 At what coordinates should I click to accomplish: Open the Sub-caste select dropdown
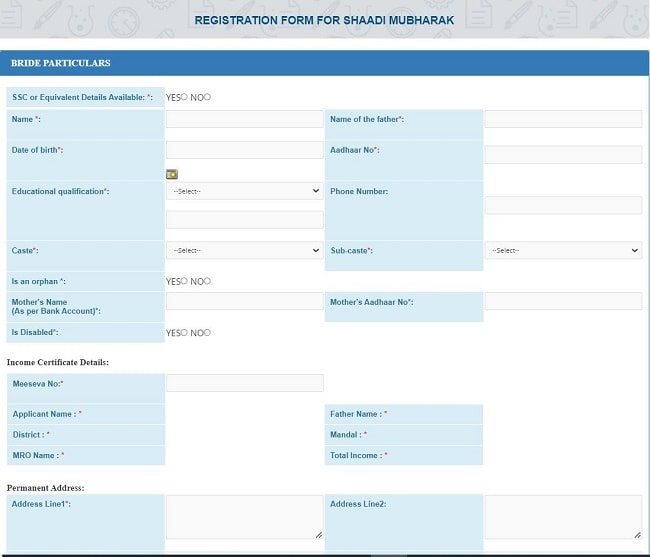click(563, 250)
